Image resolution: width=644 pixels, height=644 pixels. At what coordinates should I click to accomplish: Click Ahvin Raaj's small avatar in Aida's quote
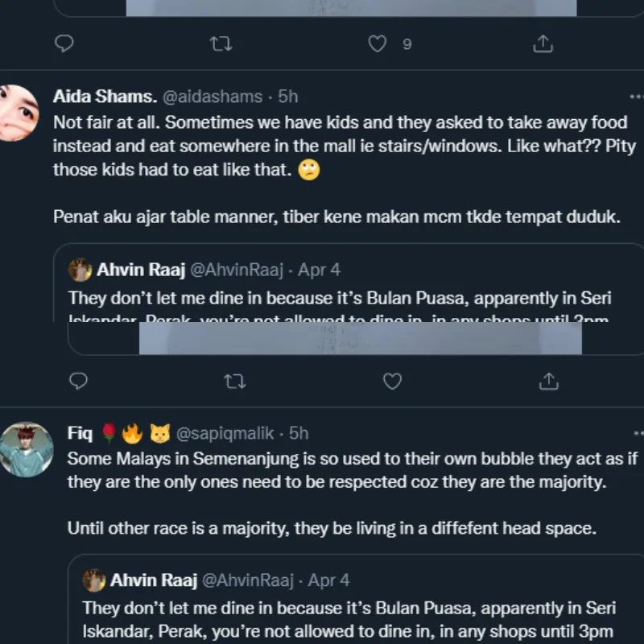click(x=80, y=270)
